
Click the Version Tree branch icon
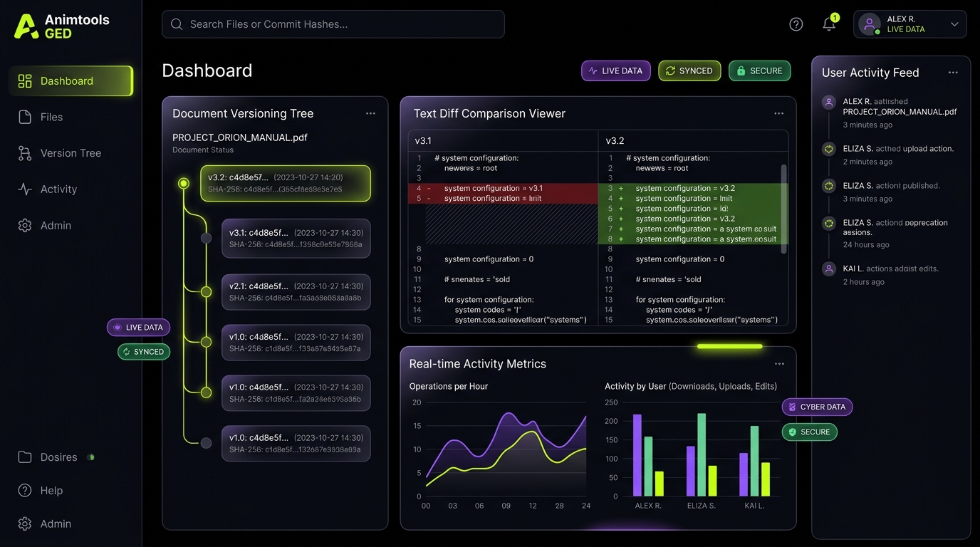point(25,153)
